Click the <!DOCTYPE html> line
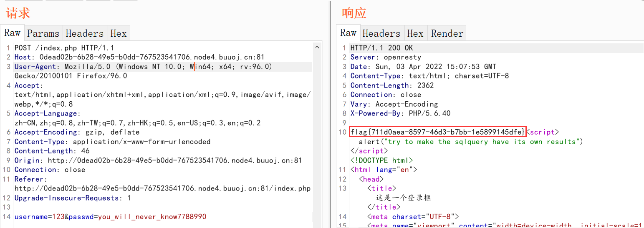 coord(381,160)
